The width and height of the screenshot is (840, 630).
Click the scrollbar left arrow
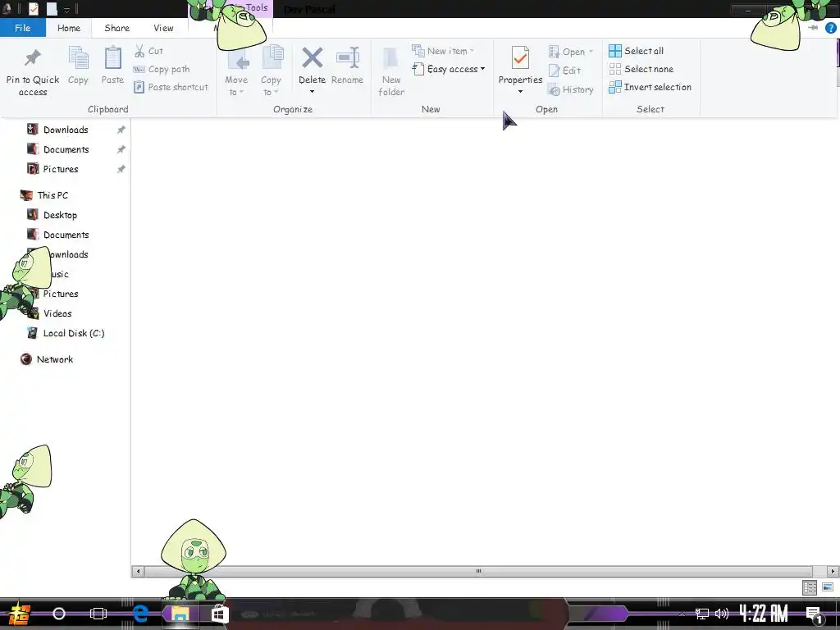point(138,571)
